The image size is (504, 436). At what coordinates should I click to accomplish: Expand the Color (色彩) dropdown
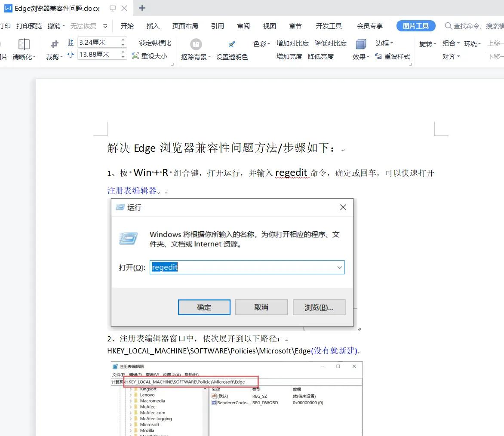[x=261, y=43]
